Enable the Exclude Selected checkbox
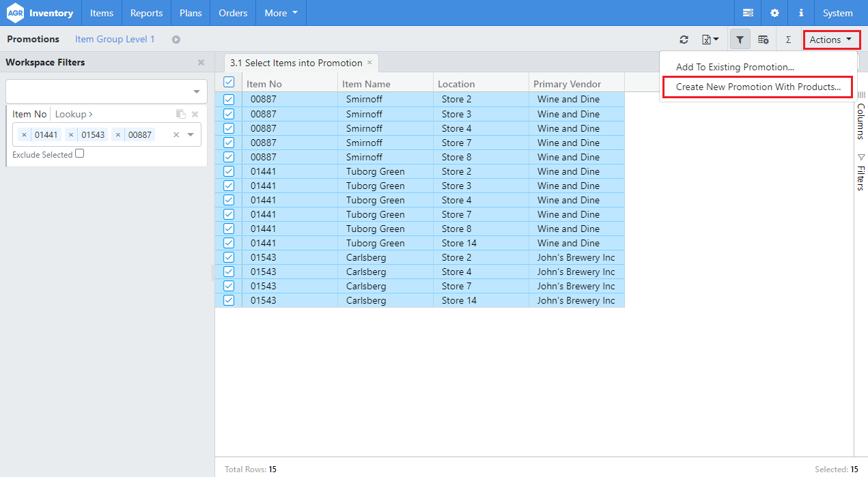 click(79, 154)
